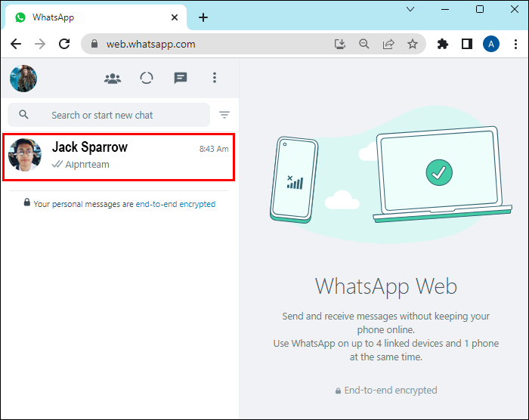529x420 pixels.
Task: Open a new browser tab
Action: pyautogui.click(x=203, y=17)
